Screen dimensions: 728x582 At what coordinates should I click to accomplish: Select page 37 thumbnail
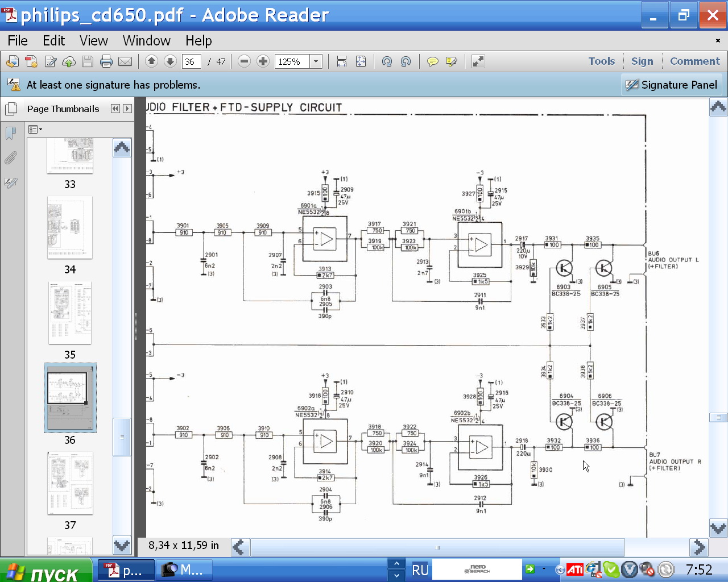[70, 484]
